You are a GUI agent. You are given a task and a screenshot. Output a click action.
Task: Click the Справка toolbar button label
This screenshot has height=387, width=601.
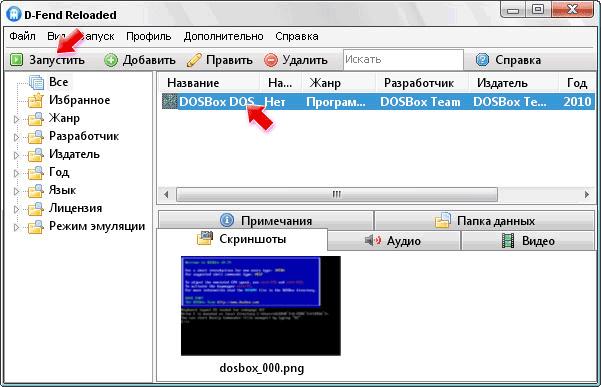pos(518,60)
